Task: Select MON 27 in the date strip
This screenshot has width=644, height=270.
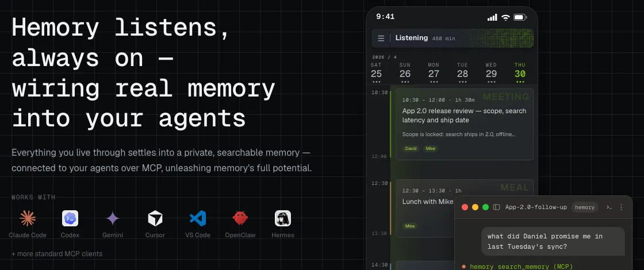Action: point(434,72)
